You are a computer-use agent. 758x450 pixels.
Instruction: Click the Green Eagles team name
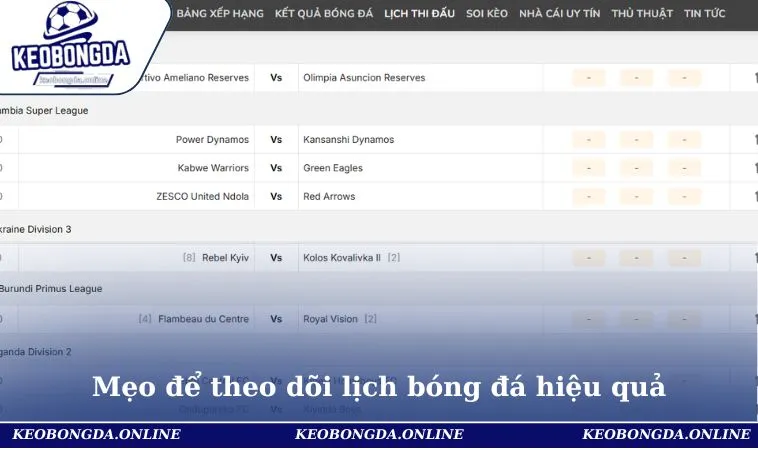(x=332, y=168)
